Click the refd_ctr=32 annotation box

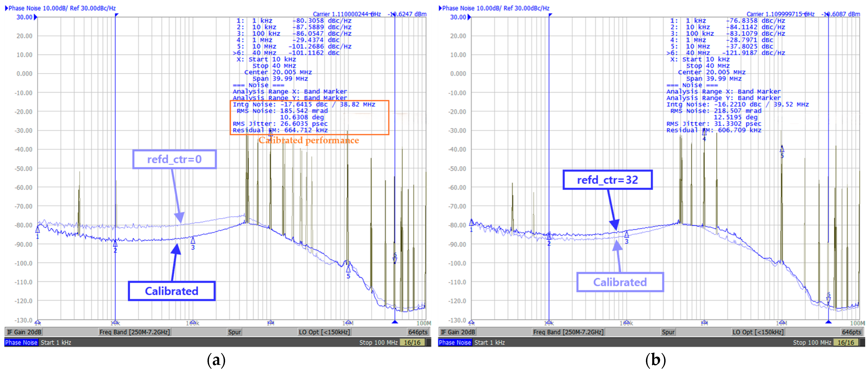pos(608,180)
